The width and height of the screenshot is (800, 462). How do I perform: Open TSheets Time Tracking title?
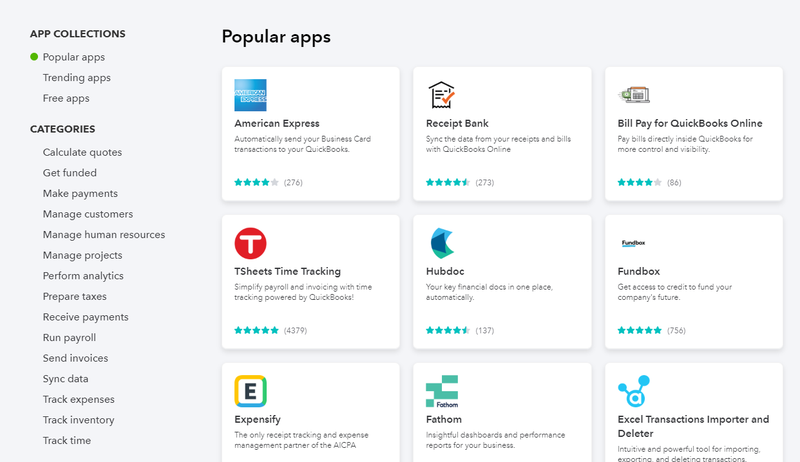pyautogui.click(x=288, y=271)
